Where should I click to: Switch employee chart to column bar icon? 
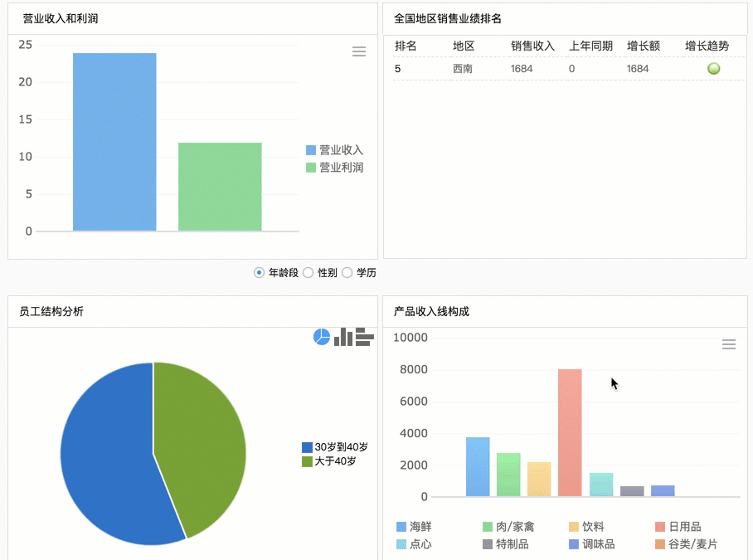point(342,337)
